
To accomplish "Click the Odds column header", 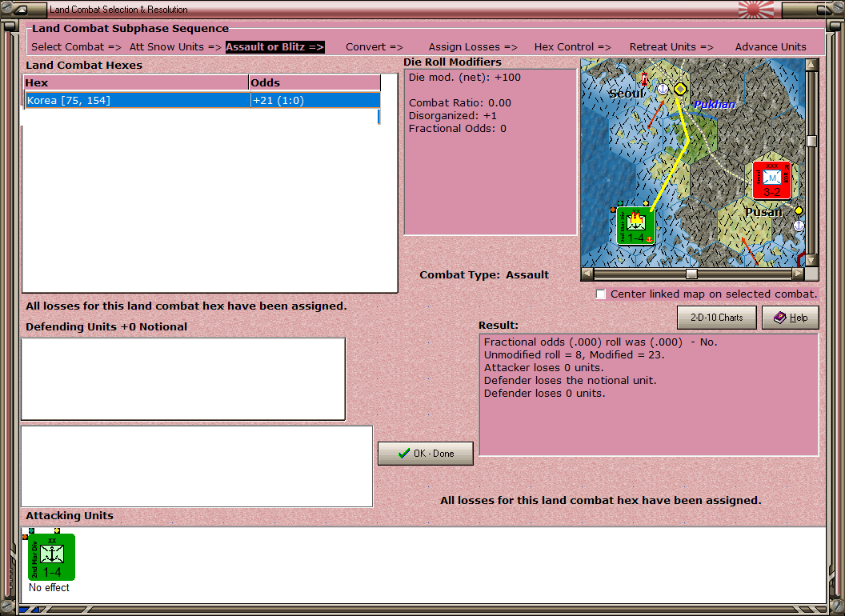I will coord(314,82).
